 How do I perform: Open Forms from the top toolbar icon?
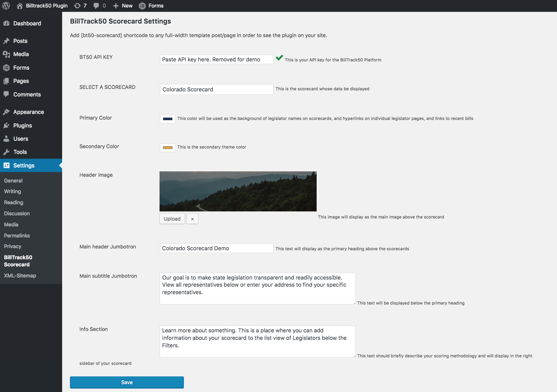click(x=142, y=6)
